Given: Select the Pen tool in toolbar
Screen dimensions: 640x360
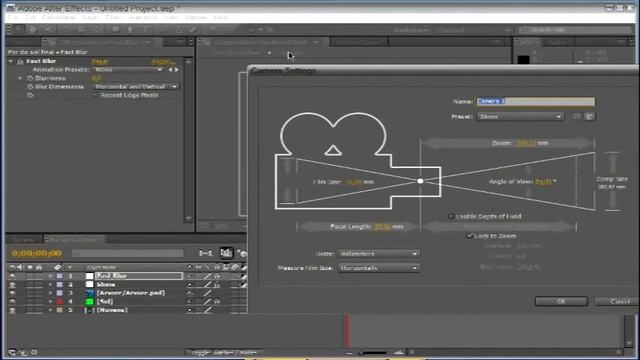Looking at the screenshot, I should click(130, 29).
